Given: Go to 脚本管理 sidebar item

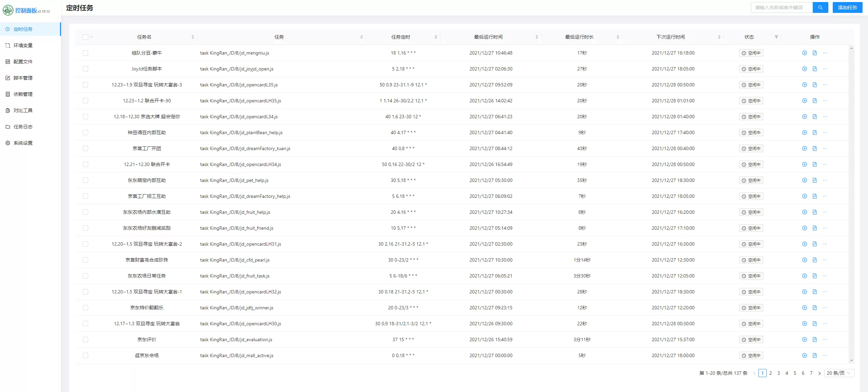Looking at the screenshot, I should coord(23,78).
